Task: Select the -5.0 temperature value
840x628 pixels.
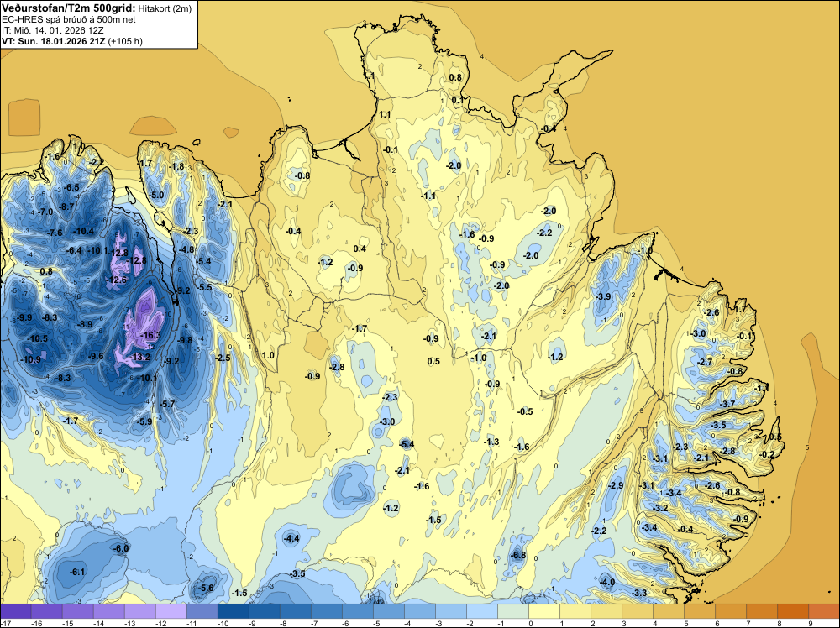Action: coord(156,196)
